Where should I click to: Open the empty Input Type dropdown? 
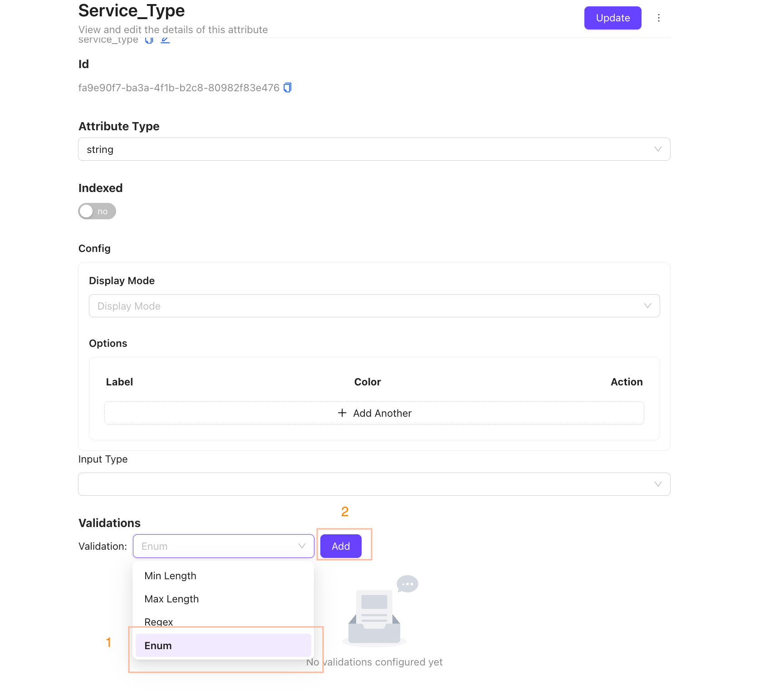374,484
